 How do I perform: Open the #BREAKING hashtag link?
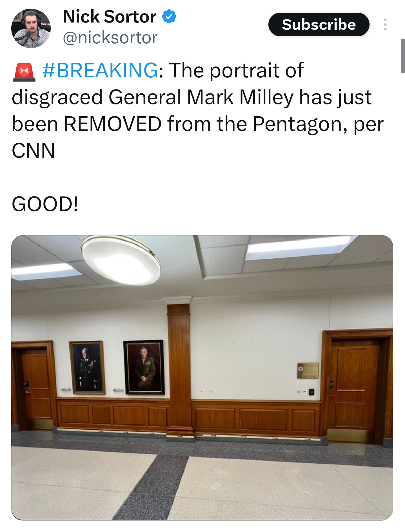(100, 70)
